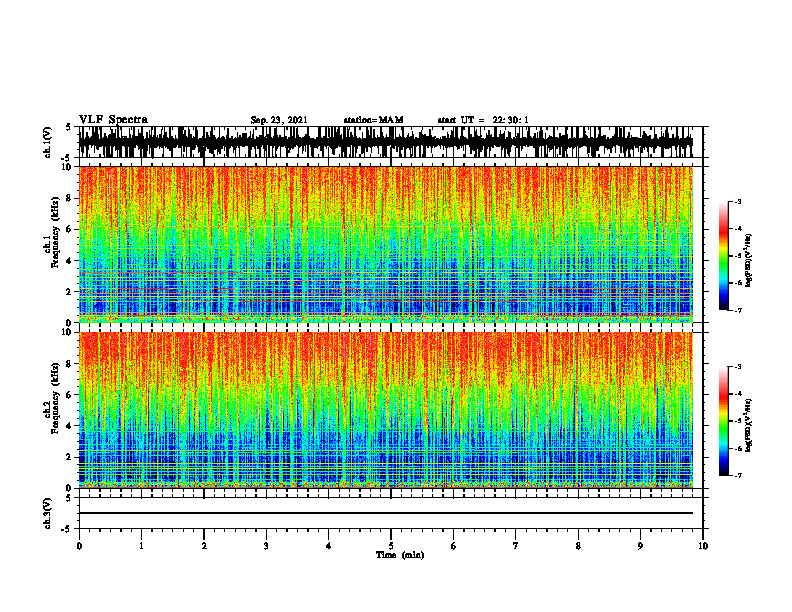
Task: Click time axis tick label "1"
Action: [x=141, y=546]
